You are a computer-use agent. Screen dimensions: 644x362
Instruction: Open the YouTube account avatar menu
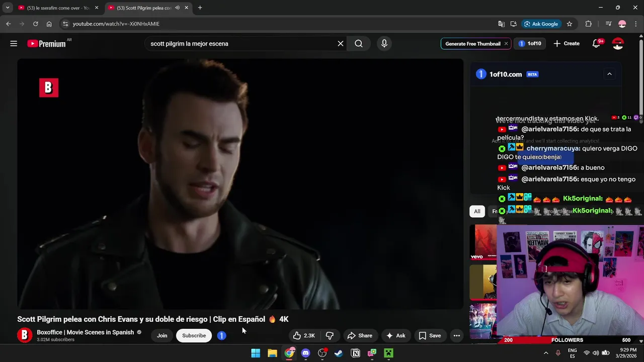618,44
